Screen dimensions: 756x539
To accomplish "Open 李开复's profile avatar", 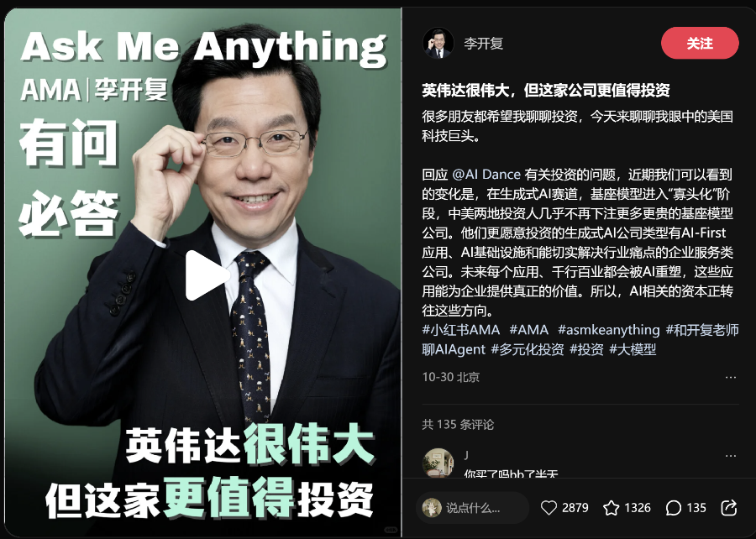I will point(438,43).
